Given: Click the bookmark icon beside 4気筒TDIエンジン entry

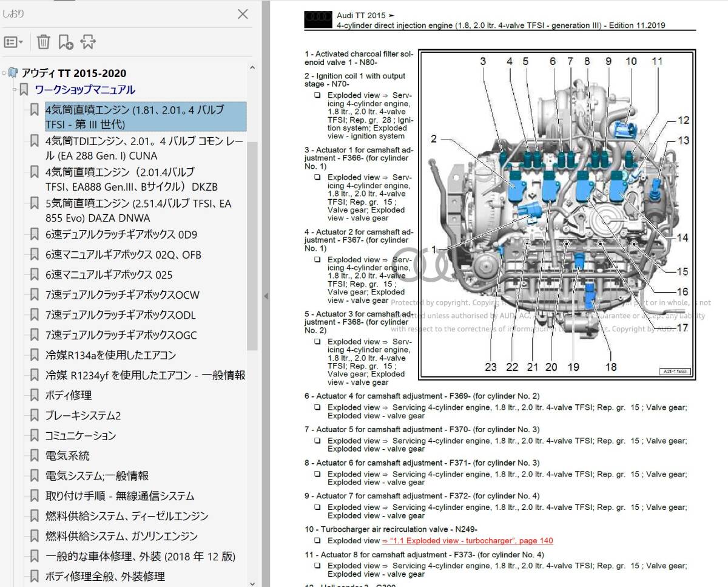Looking at the screenshot, I should click(x=34, y=140).
